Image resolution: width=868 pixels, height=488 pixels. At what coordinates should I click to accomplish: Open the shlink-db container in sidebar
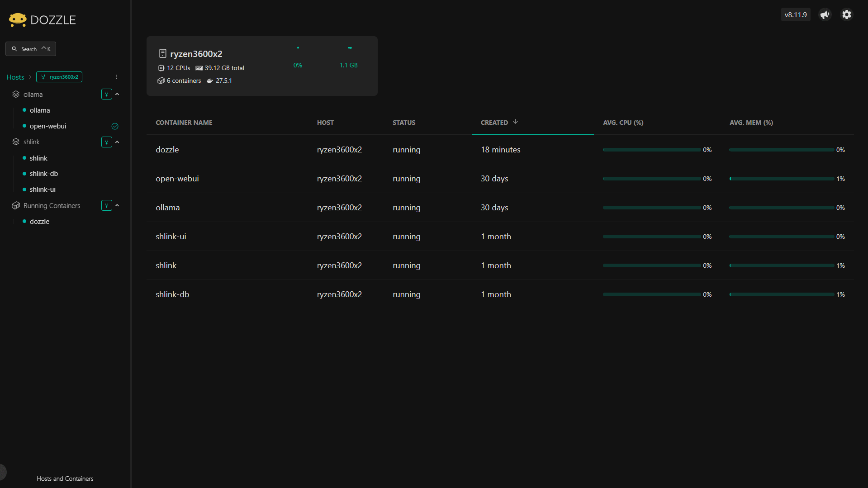click(x=44, y=174)
